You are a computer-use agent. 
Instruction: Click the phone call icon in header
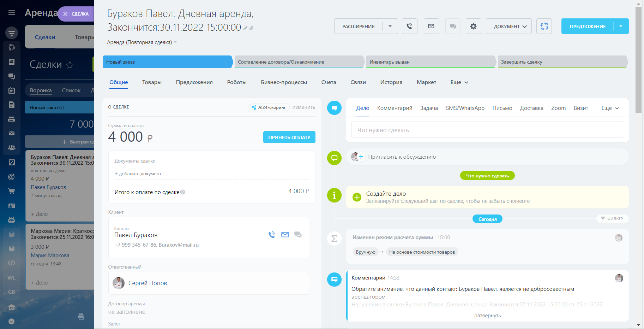point(409,26)
